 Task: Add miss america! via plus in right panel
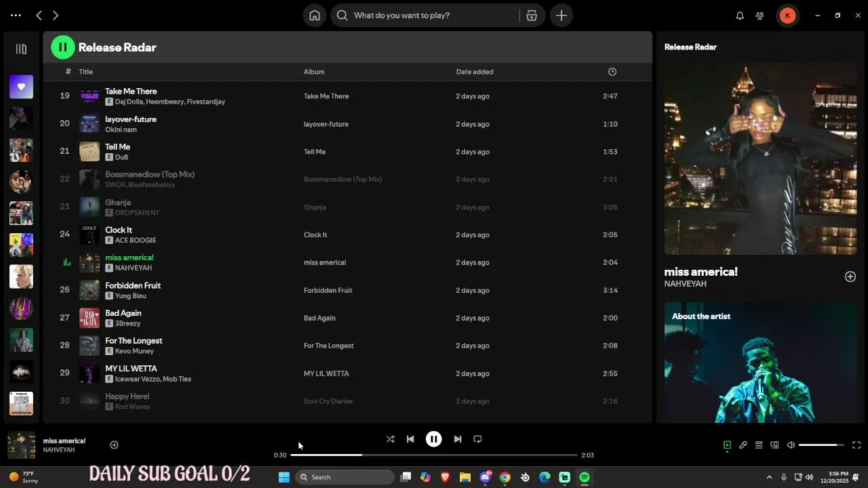pyautogui.click(x=850, y=277)
